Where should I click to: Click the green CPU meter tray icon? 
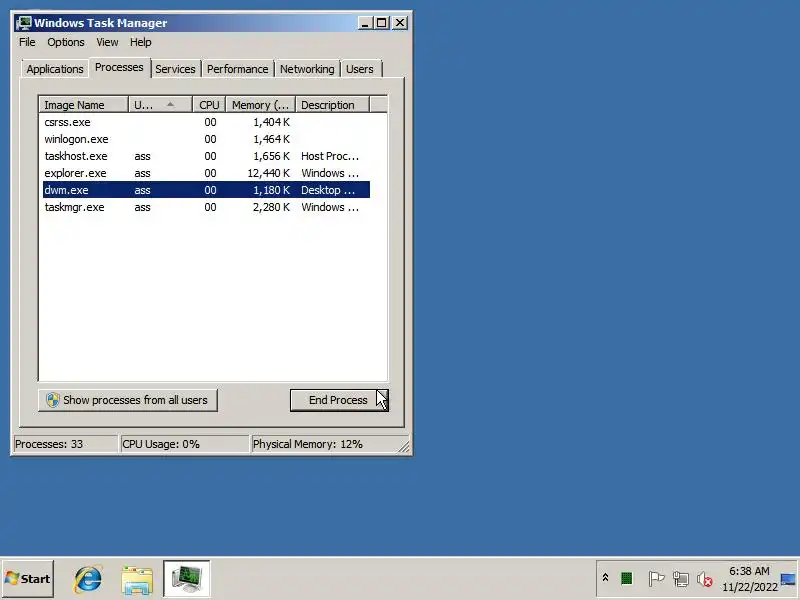(627, 579)
